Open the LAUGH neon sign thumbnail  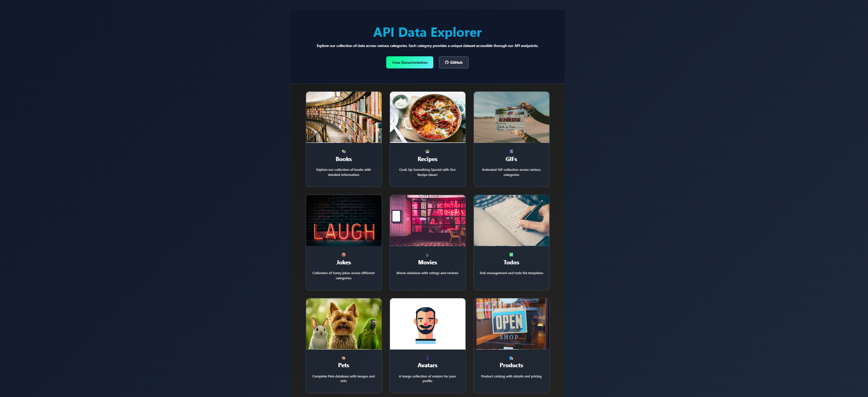(344, 221)
